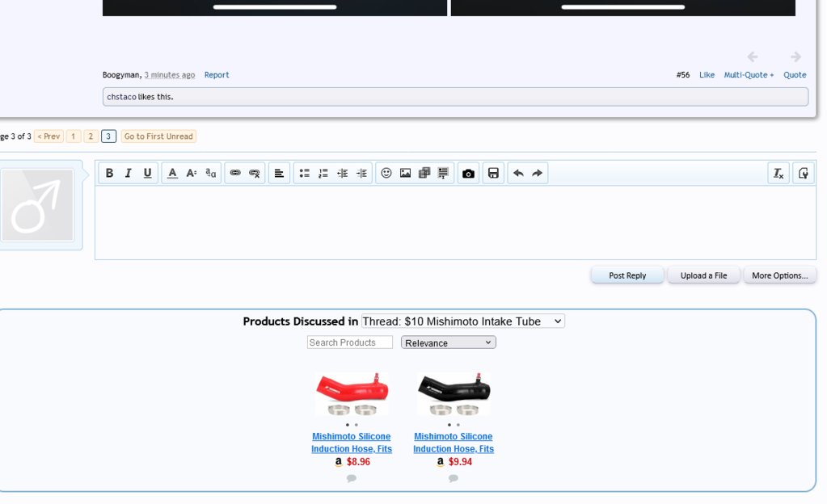Toggle underline formatting in editor

pos(147,173)
